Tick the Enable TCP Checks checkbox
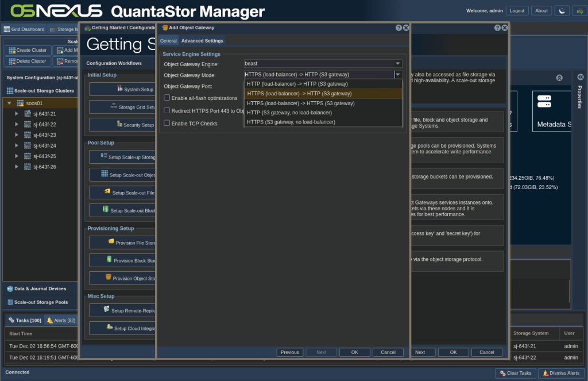This screenshot has height=381, width=588. pos(167,123)
